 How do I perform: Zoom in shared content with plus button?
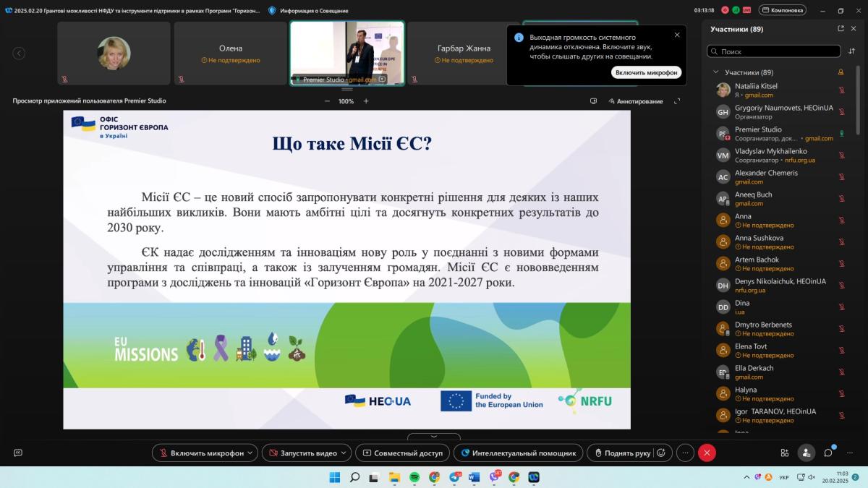(366, 101)
